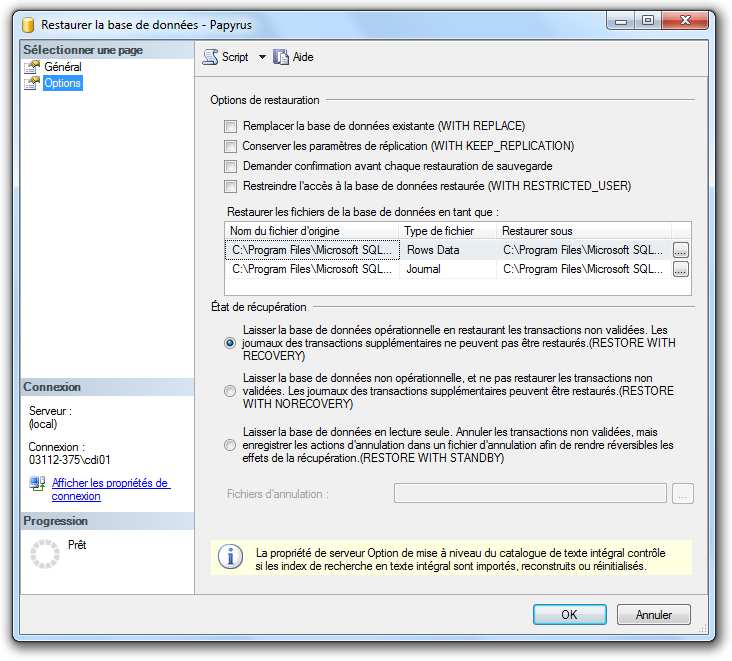Check confirmation before each restore option

pyautogui.click(x=231, y=166)
